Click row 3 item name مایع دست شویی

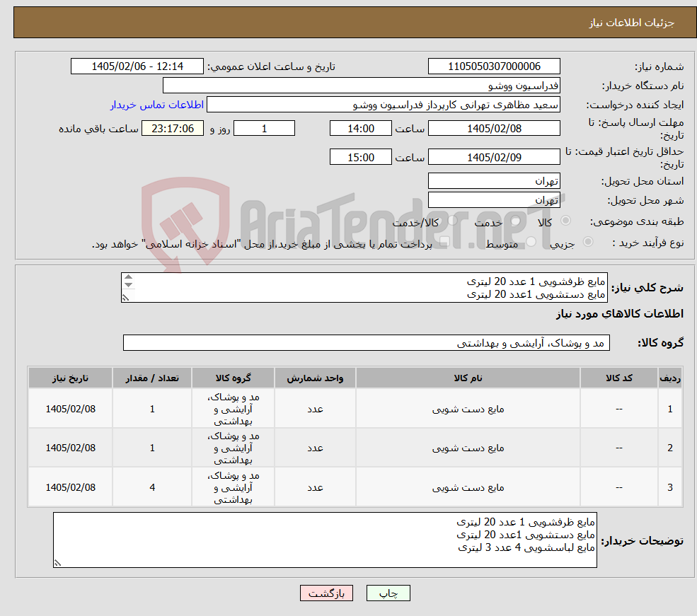coord(468,488)
